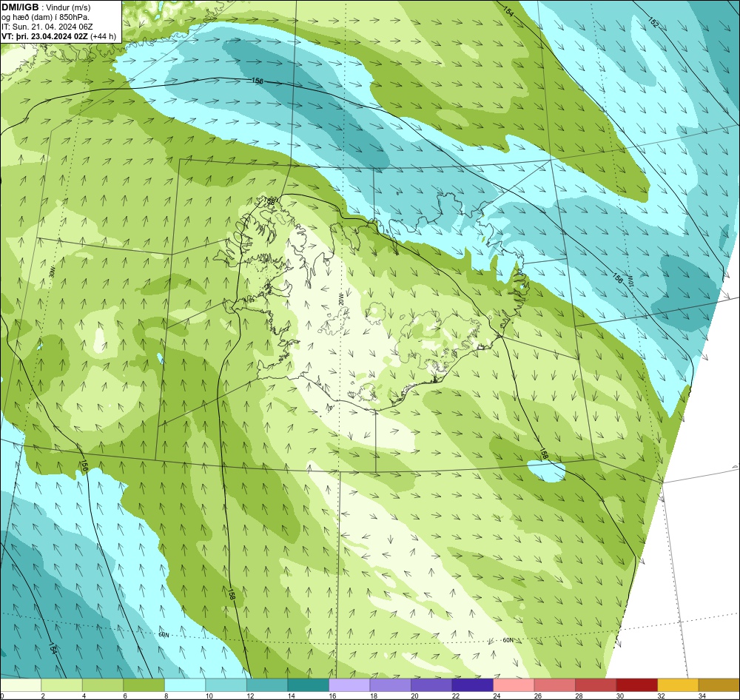The width and height of the screenshot is (740, 700).
Task: Click the yellow 32–34 m/s legend swatch
Action: coord(678,684)
